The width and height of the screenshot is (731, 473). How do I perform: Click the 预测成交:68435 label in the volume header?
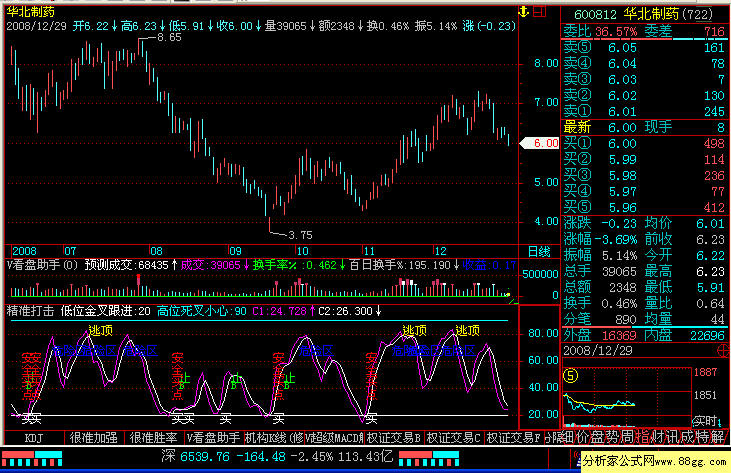(x=131, y=265)
